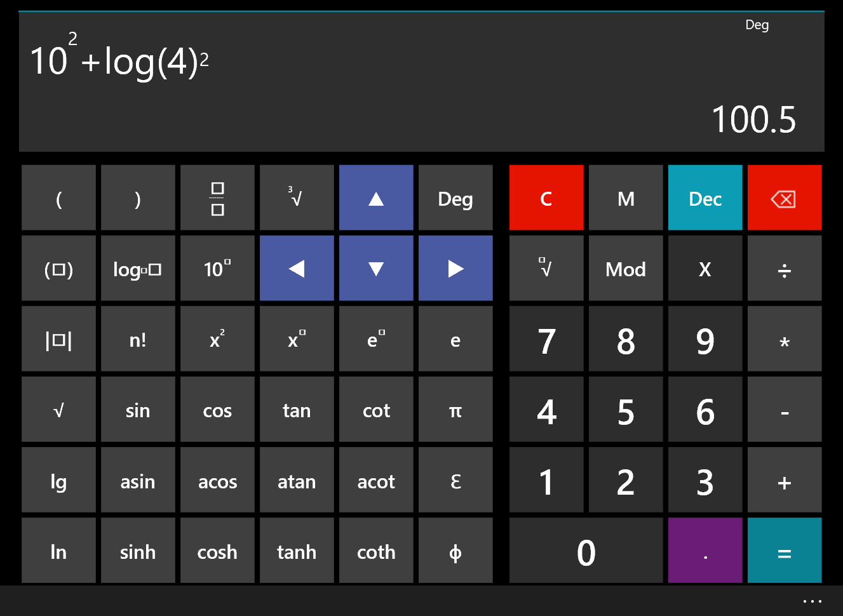Image resolution: width=843 pixels, height=616 pixels.
Task: Open the memory M button
Action: point(625,198)
